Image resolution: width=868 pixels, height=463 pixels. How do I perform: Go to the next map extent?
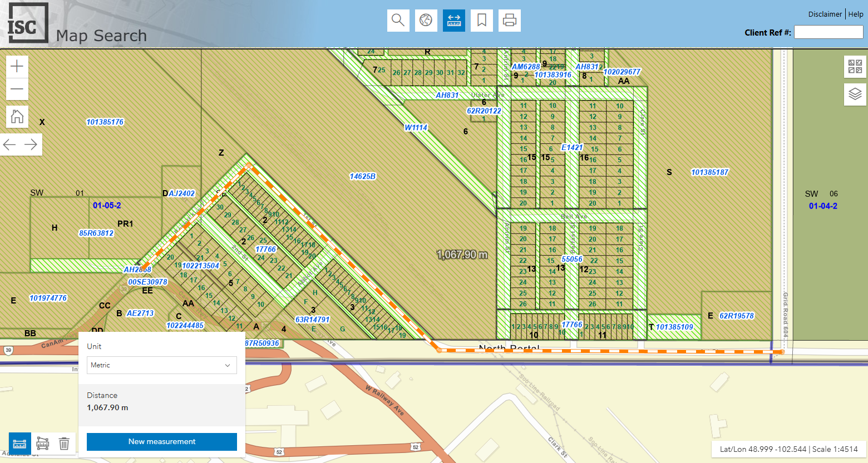click(x=31, y=145)
